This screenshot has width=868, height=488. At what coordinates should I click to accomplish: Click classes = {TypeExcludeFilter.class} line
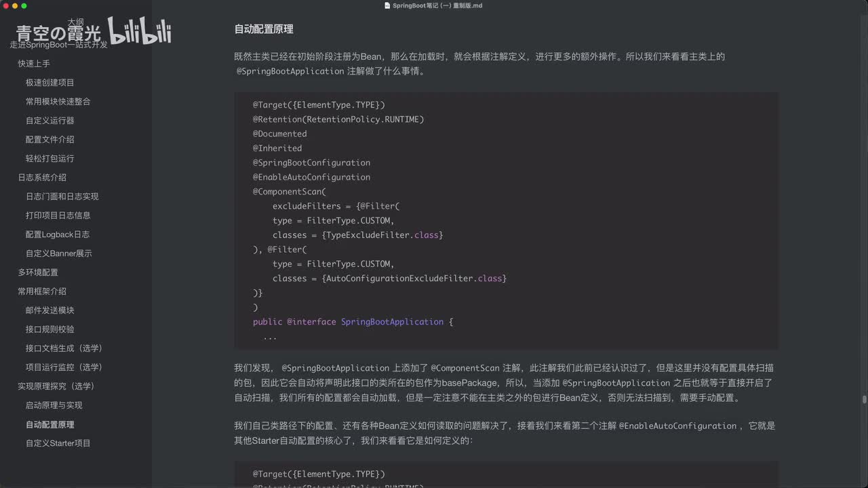[x=358, y=235]
